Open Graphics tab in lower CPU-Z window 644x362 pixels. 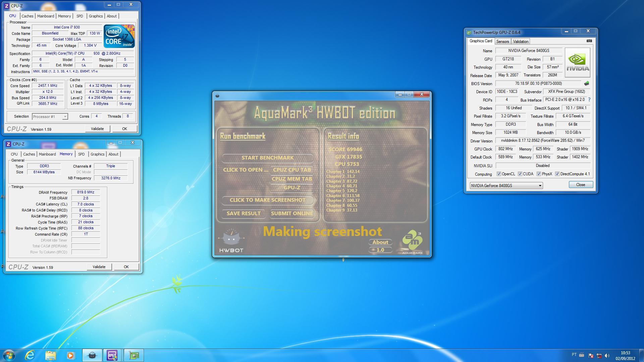pyautogui.click(x=98, y=154)
